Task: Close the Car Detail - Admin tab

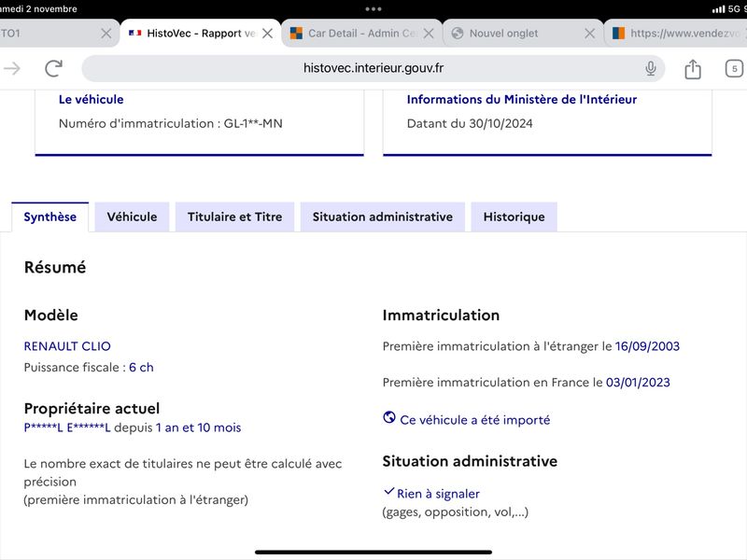Action: pyautogui.click(x=429, y=34)
